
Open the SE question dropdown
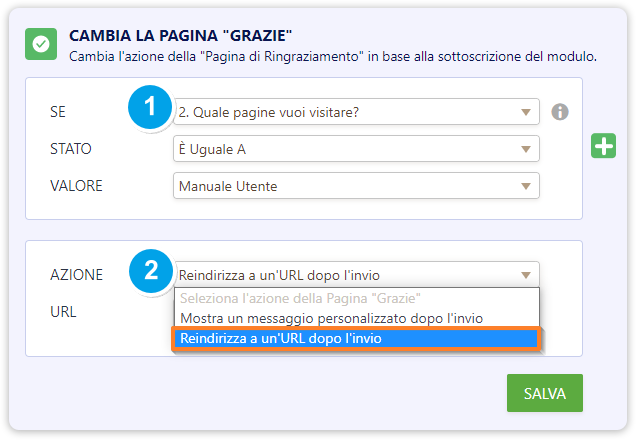(x=356, y=111)
